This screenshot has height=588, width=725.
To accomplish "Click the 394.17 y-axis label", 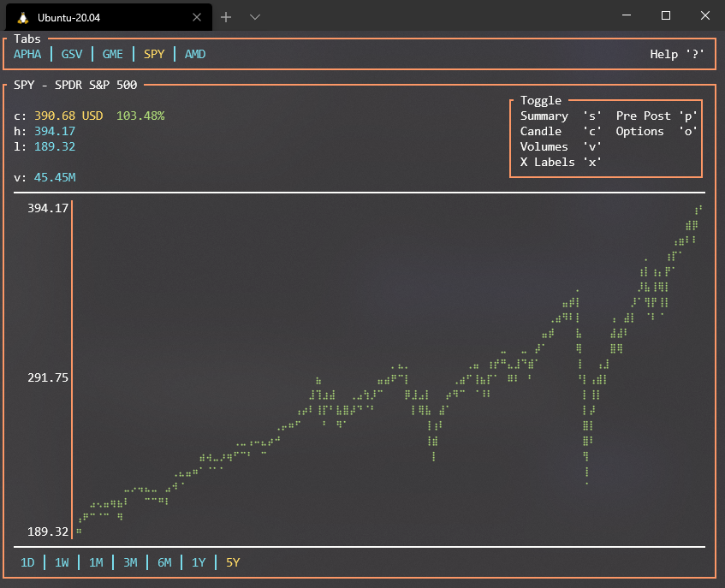I will tap(48, 209).
